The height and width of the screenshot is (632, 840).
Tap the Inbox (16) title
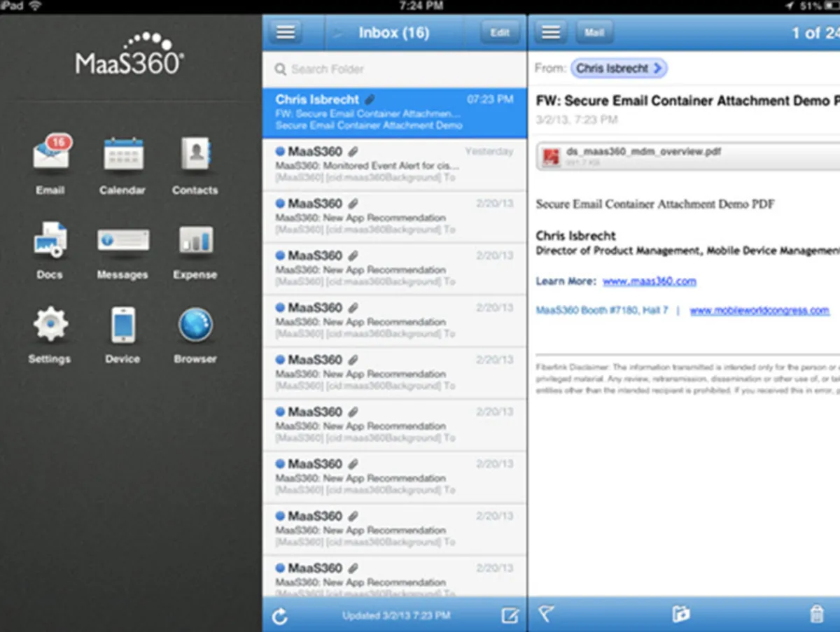click(x=394, y=32)
